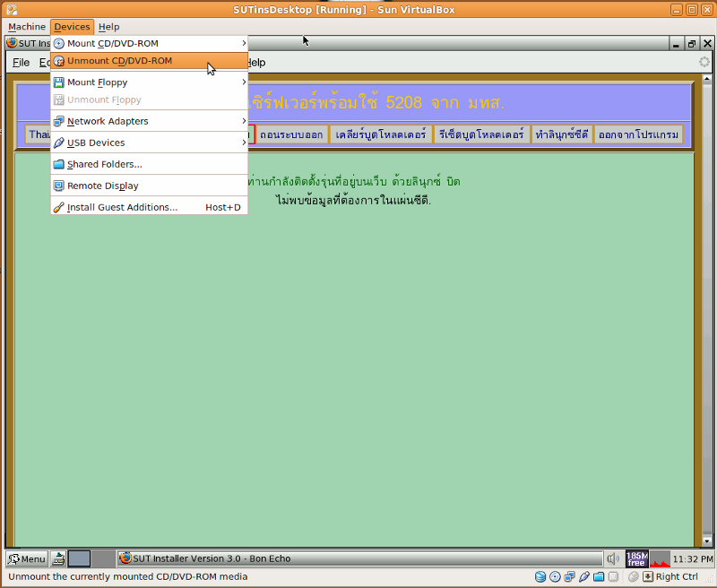This screenshot has height=588, width=717.
Task: Click the guest page scrollbar up arrow
Action: [707, 79]
